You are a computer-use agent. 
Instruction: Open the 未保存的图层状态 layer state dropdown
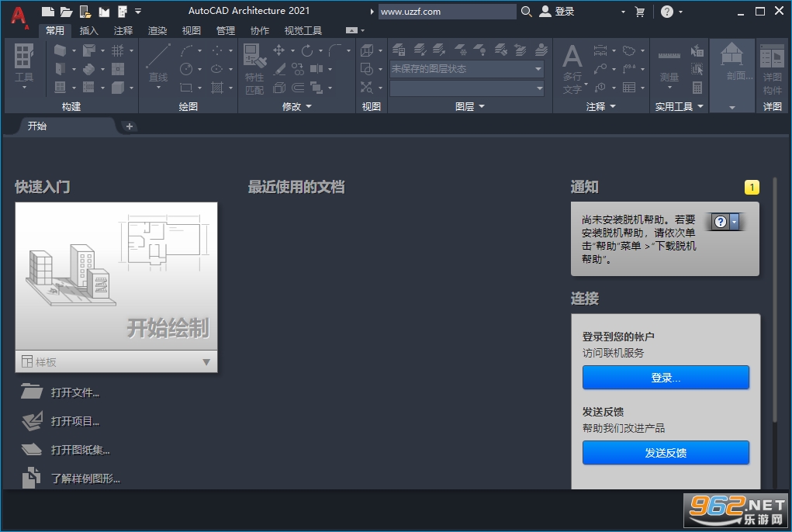click(x=467, y=69)
